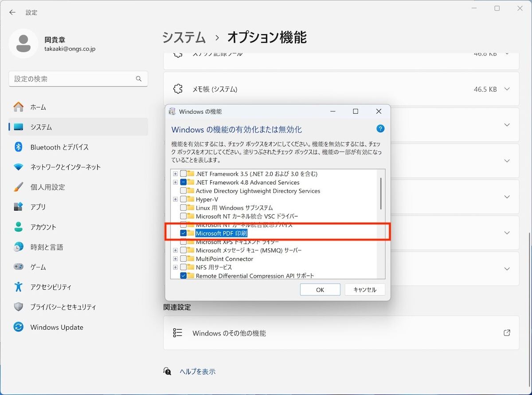Expand the Hyper-V tree node
The width and height of the screenshot is (532, 395).
(176, 199)
